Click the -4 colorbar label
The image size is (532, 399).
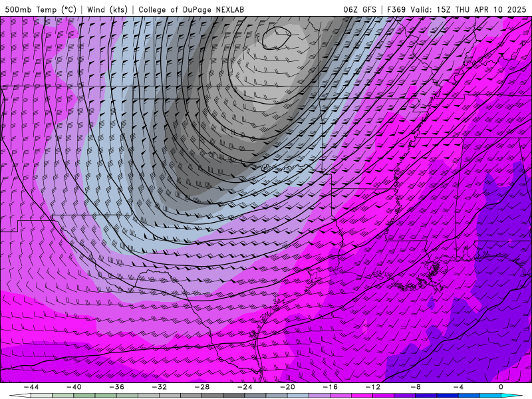pos(458,387)
